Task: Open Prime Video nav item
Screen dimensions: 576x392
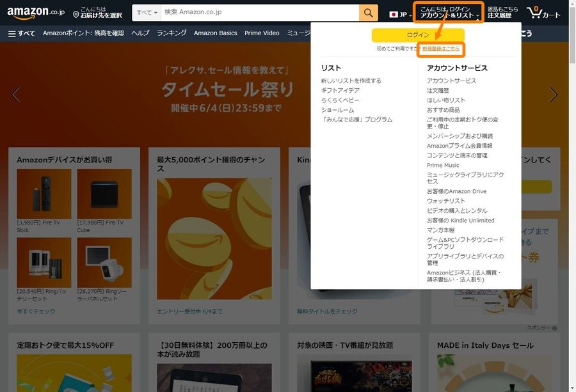Action: [262, 33]
